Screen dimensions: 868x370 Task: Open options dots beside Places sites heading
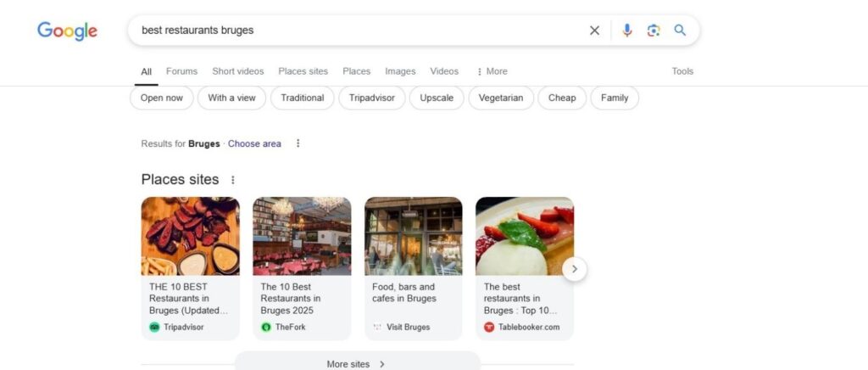(233, 180)
